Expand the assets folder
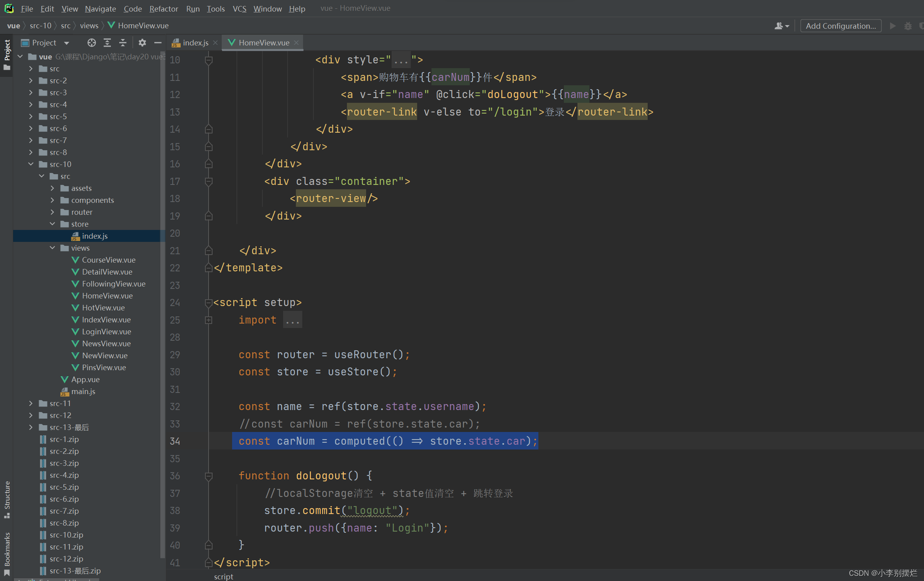Screen dimensions: 924x581 point(52,188)
